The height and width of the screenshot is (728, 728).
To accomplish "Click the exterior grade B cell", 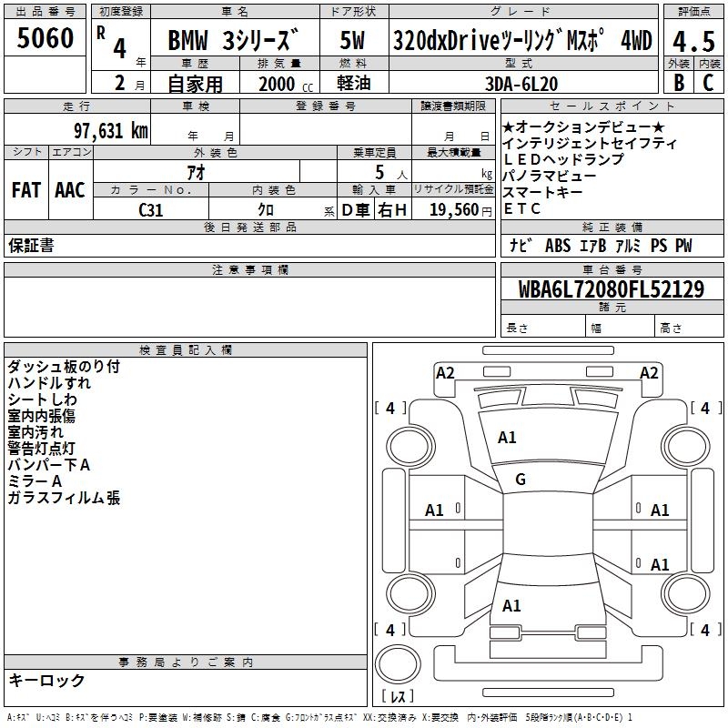I will pyautogui.click(x=679, y=82).
